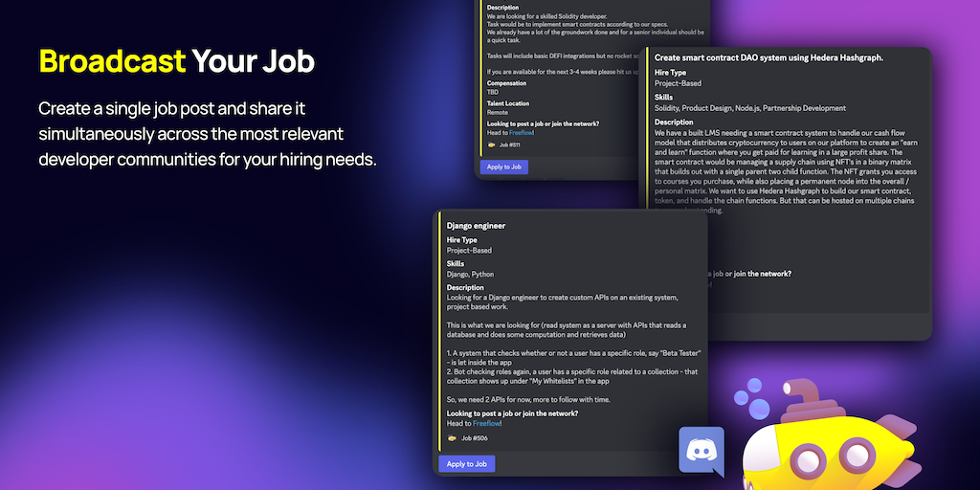Screen dimensions: 980x490
Task: Click "Hire Type" label in Django engineer card
Action: click(x=462, y=240)
